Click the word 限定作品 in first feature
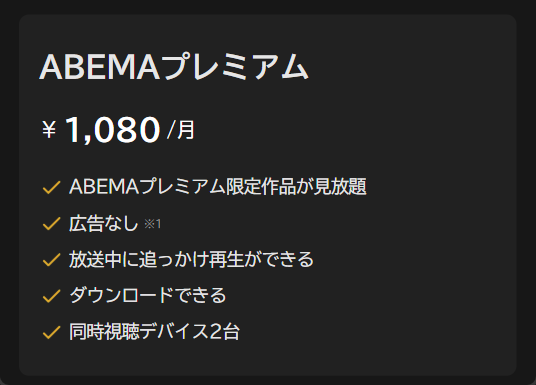This screenshot has height=385, width=536. (x=261, y=187)
